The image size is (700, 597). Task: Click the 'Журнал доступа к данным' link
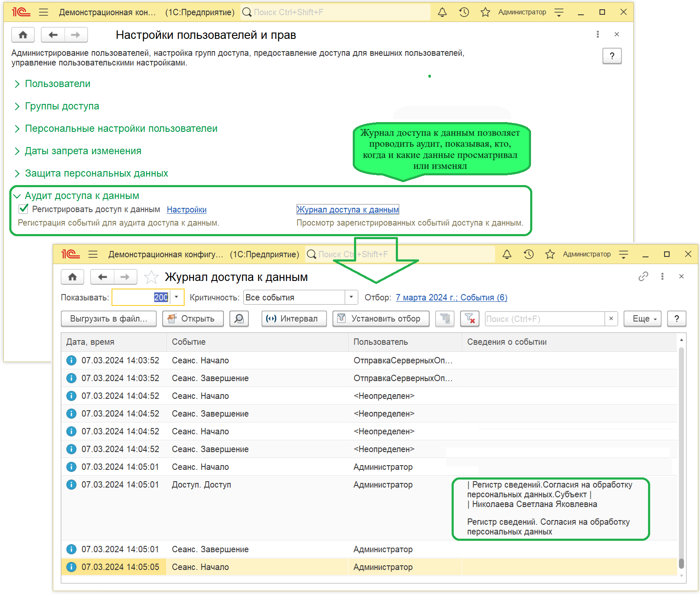click(x=347, y=210)
